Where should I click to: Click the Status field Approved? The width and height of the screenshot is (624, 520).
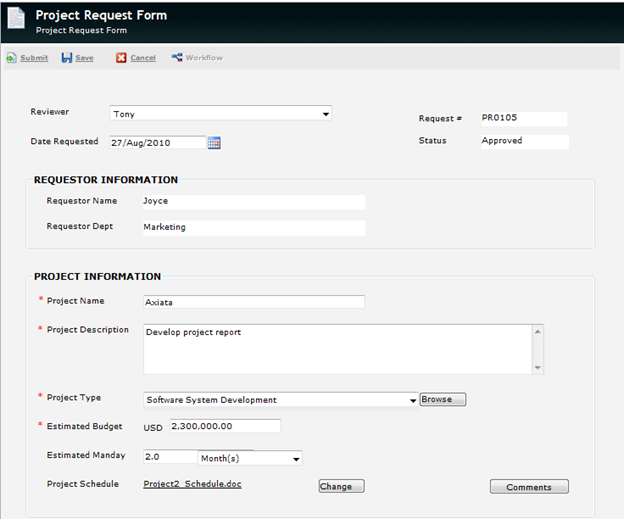point(525,142)
